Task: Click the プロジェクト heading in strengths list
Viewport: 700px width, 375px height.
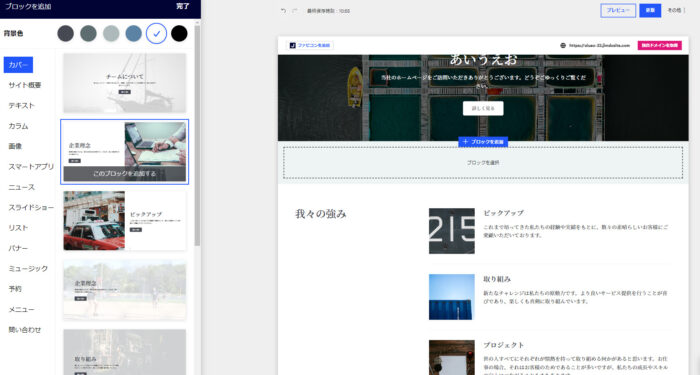Action: [504, 346]
